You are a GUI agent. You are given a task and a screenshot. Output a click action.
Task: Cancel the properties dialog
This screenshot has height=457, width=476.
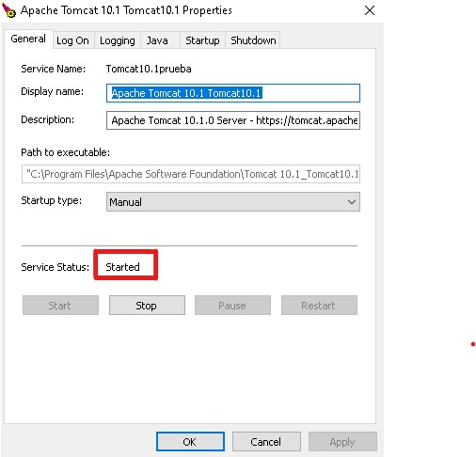pyautogui.click(x=266, y=442)
